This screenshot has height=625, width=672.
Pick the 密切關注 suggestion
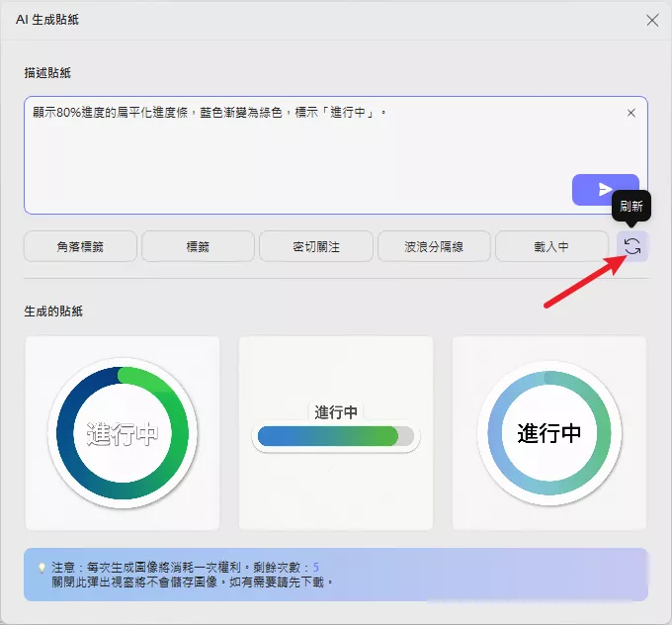(316, 246)
